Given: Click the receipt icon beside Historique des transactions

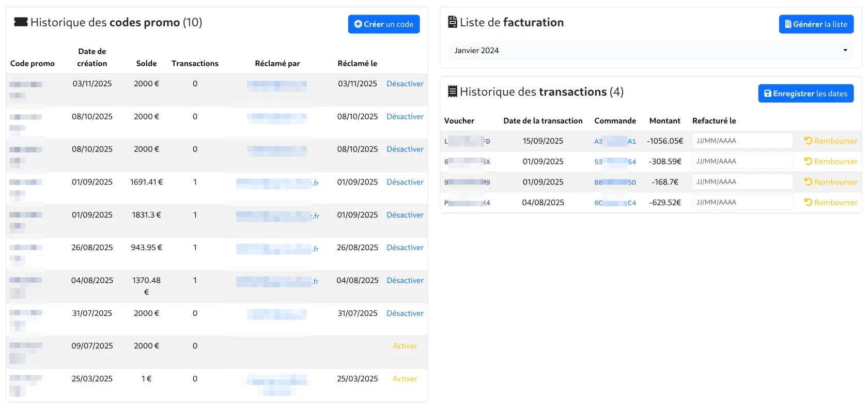Looking at the screenshot, I should (x=452, y=92).
